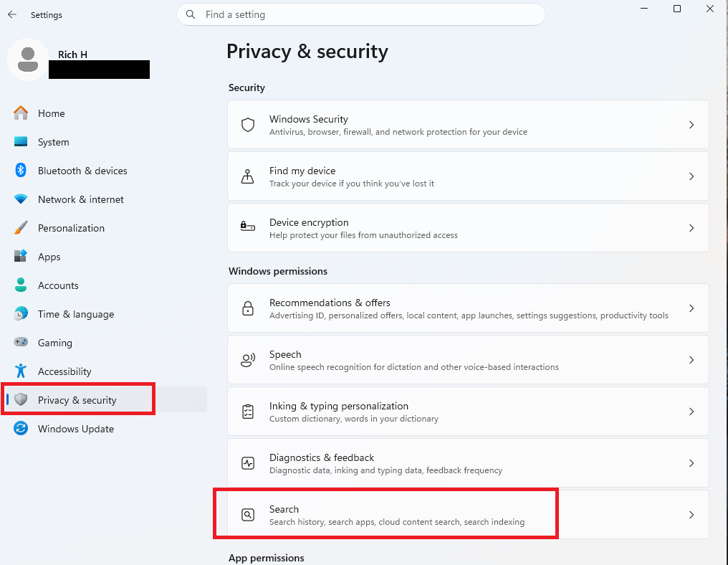Select Personalization in sidebar
Image resolution: width=728 pixels, height=565 pixels.
pyautogui.click(x=71, y=228)
